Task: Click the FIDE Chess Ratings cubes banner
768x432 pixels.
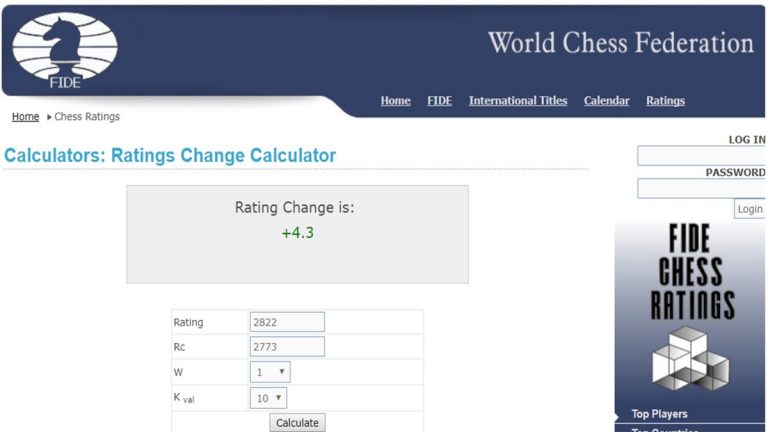Action: 691,309
